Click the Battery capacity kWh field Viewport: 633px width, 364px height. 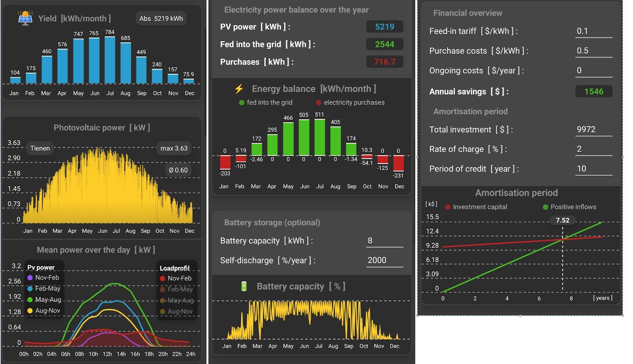click(384, 241)
